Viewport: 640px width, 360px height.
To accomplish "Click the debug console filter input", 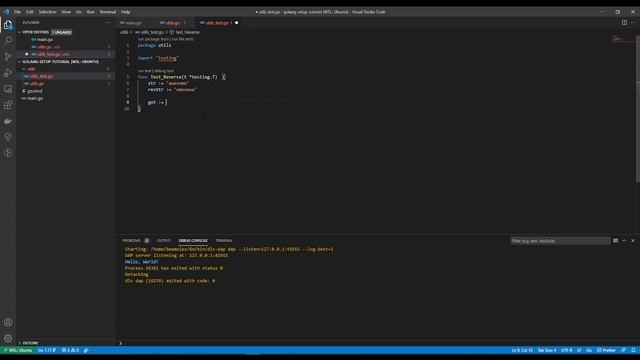I will [560, 241].
